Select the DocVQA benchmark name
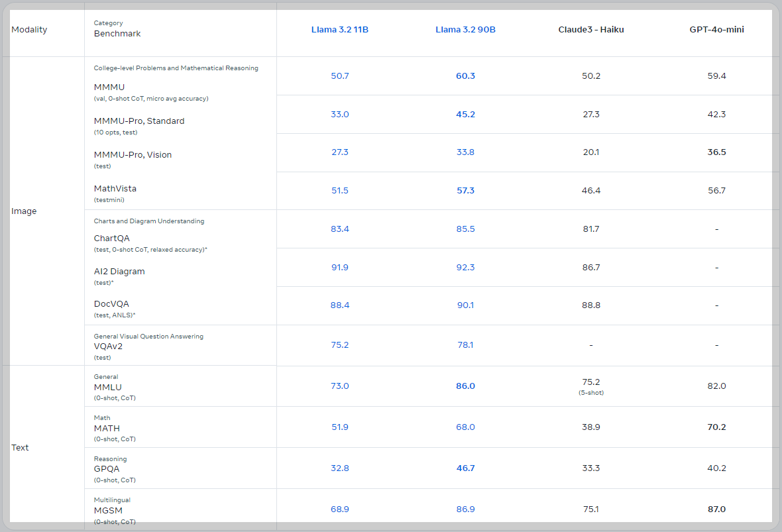 tap(111, 303)
